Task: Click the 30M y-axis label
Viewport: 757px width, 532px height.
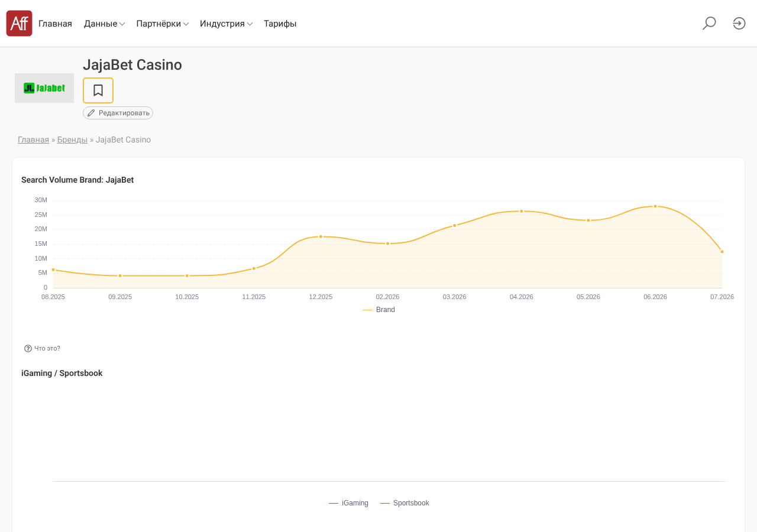Action: click(x=41, y=200)
